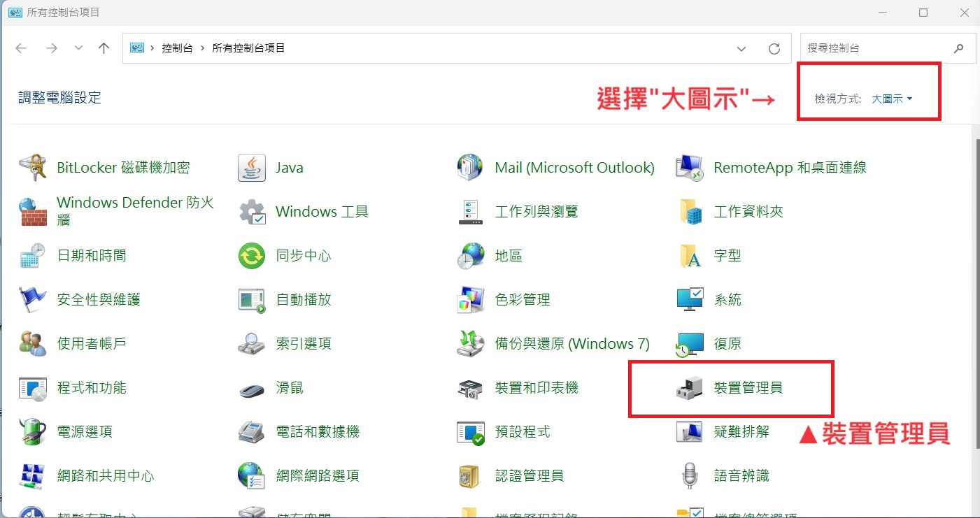Expand the chevron after 控制台 breadcrumb
This screenshot has width=980, height=518.
coord(202,48)
